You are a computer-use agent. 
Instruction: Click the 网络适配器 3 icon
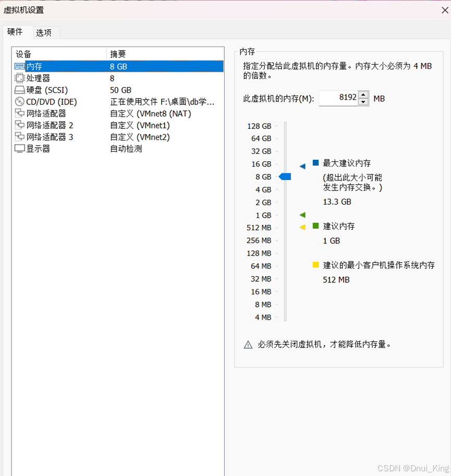(20, 137)
